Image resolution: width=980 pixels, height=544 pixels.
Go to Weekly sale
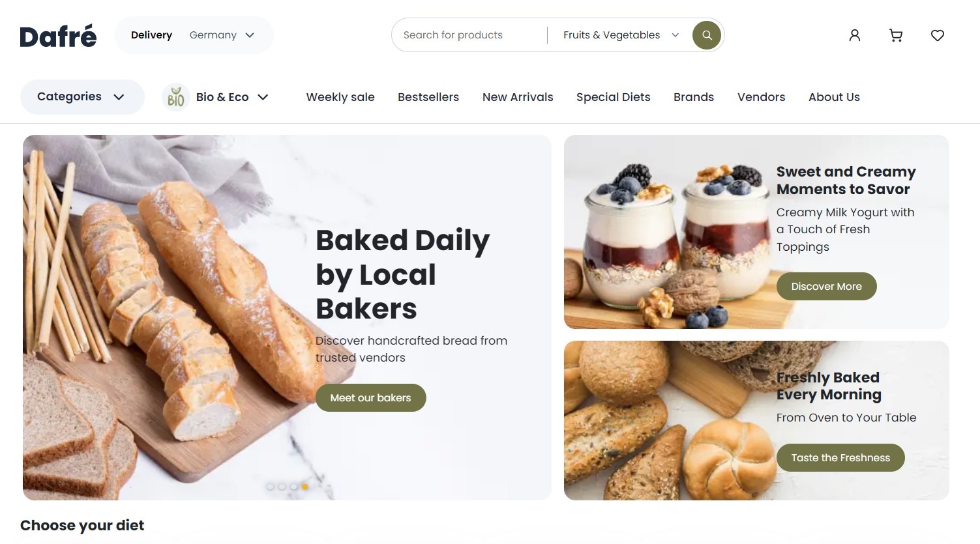pos(340,97)
